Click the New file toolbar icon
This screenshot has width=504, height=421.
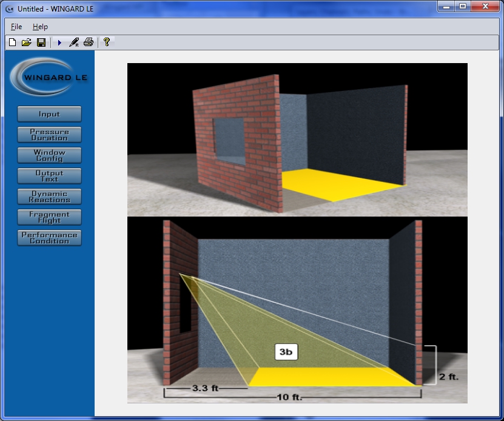coord(12,42)
